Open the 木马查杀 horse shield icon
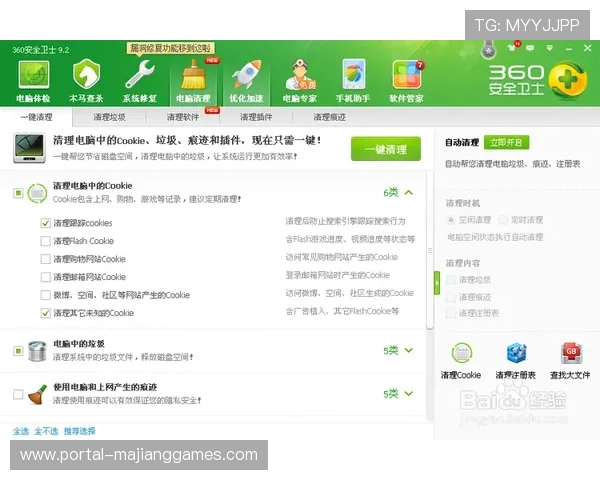The image size is (600, 480). pos(86,75)
